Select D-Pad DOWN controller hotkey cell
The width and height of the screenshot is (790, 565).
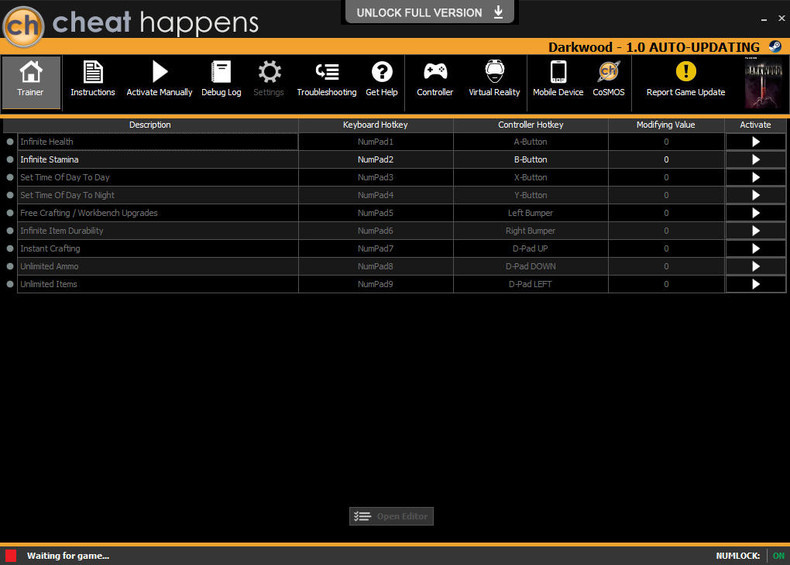(x=531, y=266)
